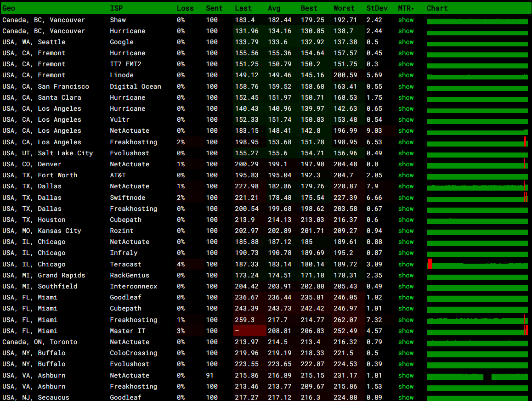Select 'USA, WA, Seattle' geo cell

click(34, 42)
